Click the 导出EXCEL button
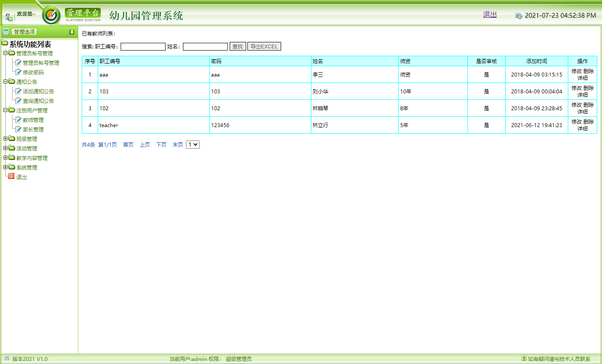Screen dimensions: 602x364 [264, 46]
